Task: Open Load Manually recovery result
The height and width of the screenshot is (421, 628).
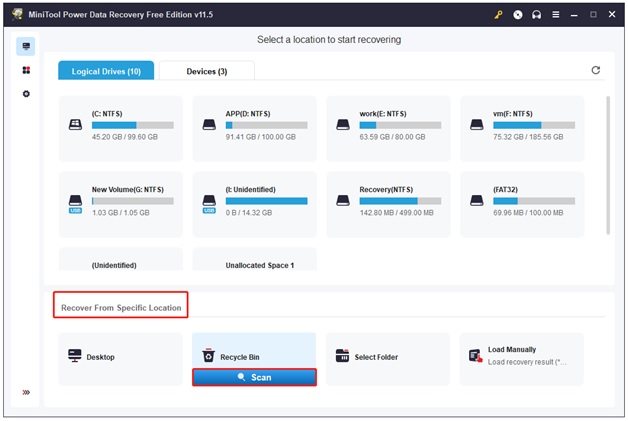Action: pos(521,358)
